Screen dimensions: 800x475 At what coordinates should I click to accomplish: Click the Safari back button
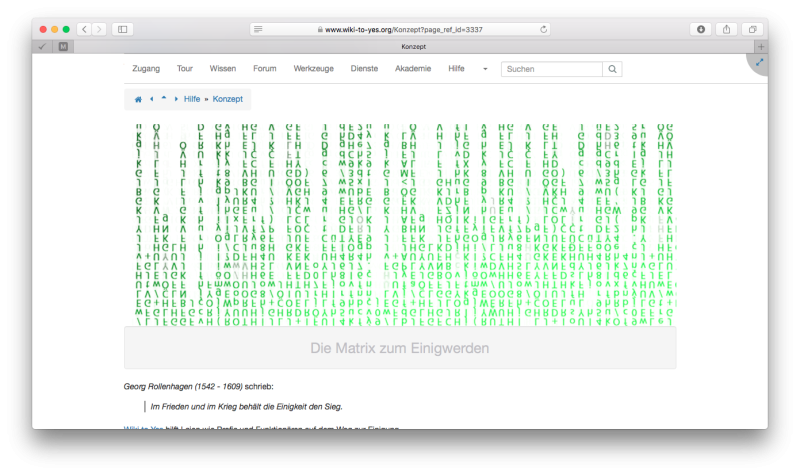(84, 29)
